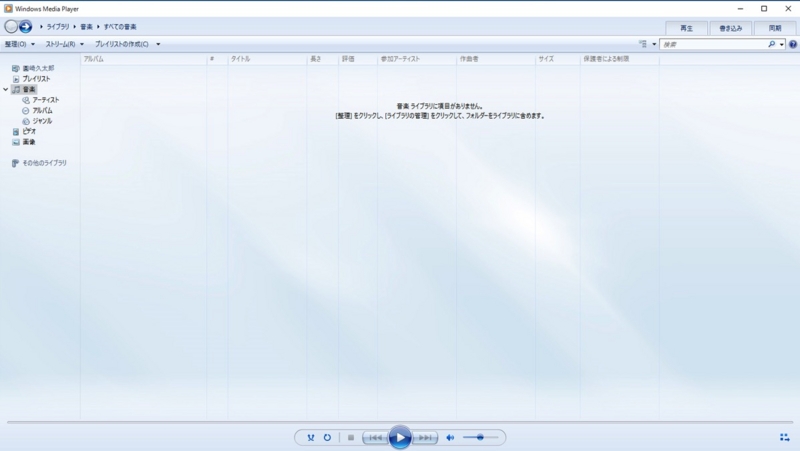The width and height of the screenshot is (800, 451).
Task: Sort by the 長さ column header
Action: tap(322, 59)
